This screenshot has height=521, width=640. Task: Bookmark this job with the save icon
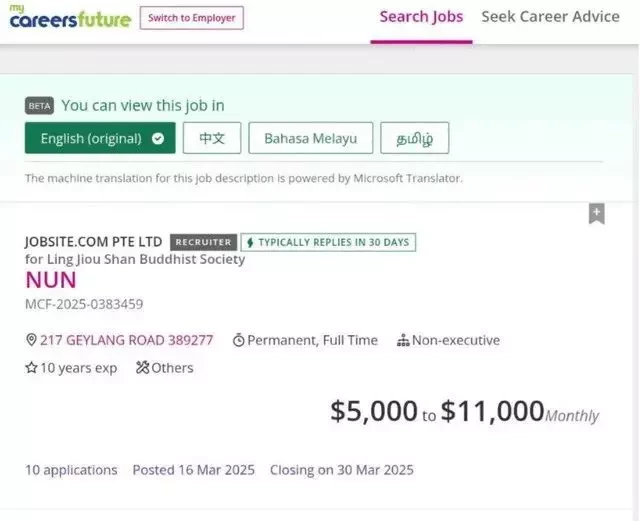coord(596,214)
